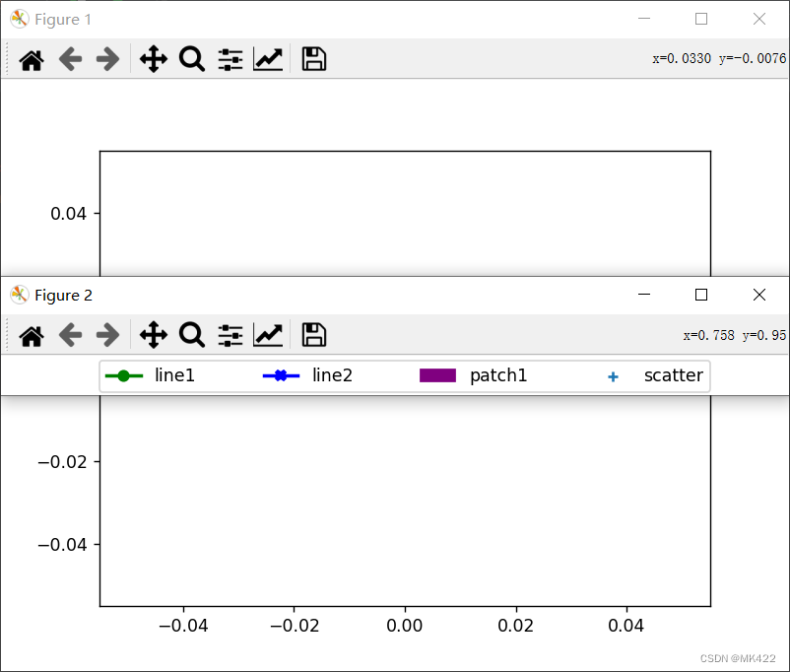Close the Figure 1 window
The height and width of the screenshot is (672, 790).
759,19
